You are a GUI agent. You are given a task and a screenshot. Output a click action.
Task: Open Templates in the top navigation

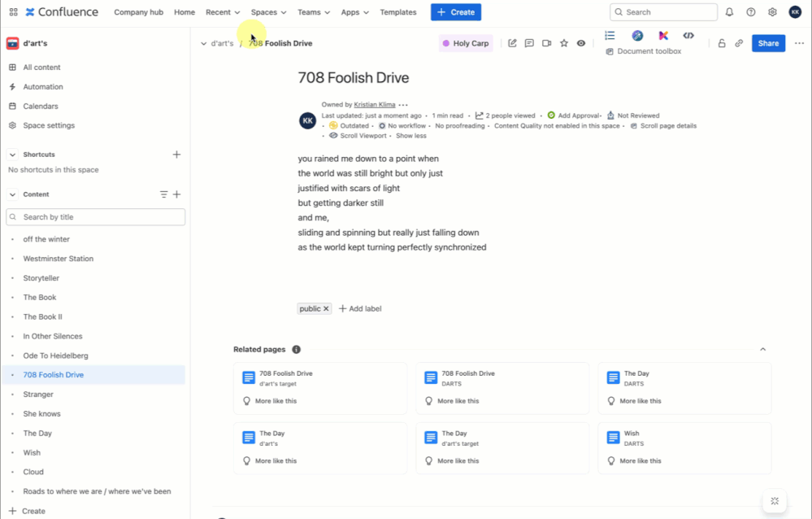click(398, 12)
